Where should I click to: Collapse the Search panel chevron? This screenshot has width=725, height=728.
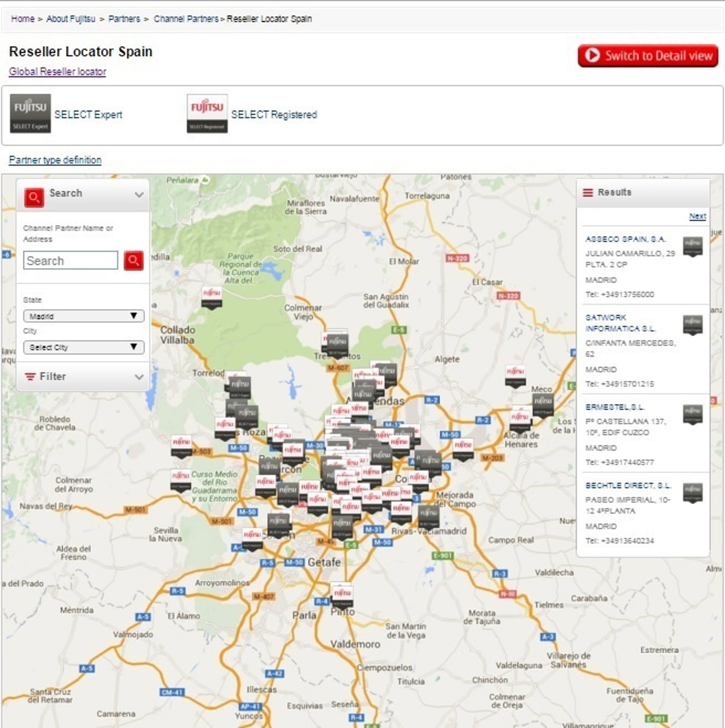(x=139, y=195)
